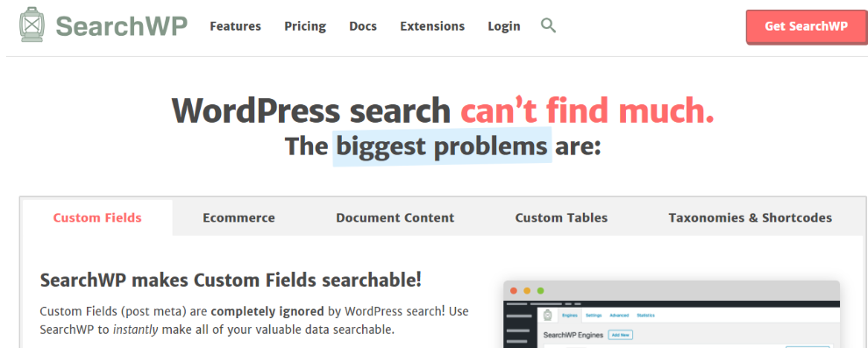This screenshot has height=348, width=868.
Task: Click the Get SearchWP button
Action: pos(806,26)
